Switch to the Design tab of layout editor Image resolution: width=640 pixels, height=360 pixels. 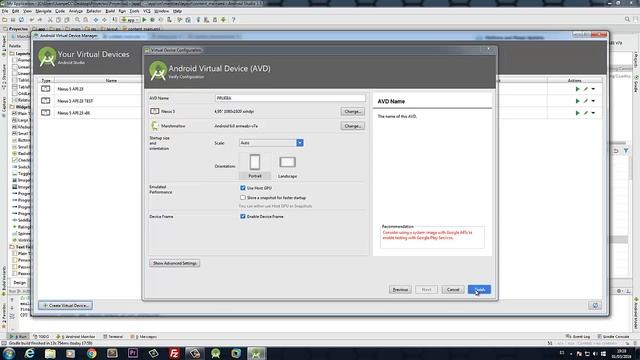(x=20, y=282)
